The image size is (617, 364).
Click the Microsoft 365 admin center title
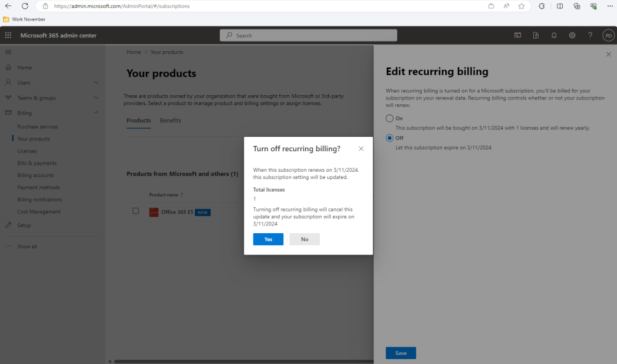coord(58,36)
